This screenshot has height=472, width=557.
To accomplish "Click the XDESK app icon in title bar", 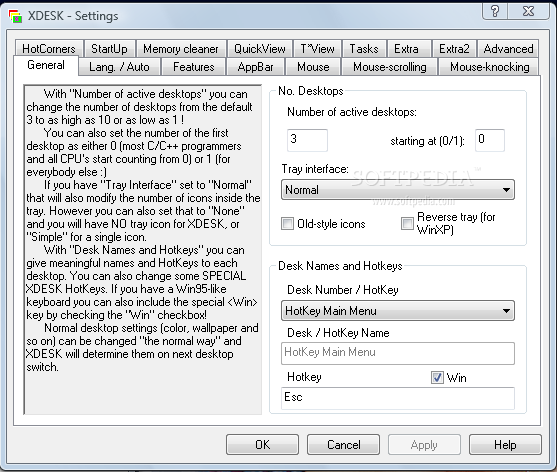I will (x=15, y=16).
